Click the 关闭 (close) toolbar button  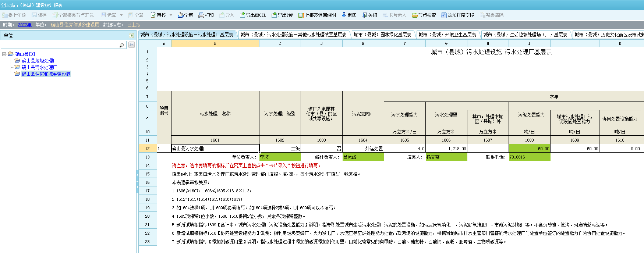tap(365, 15)
